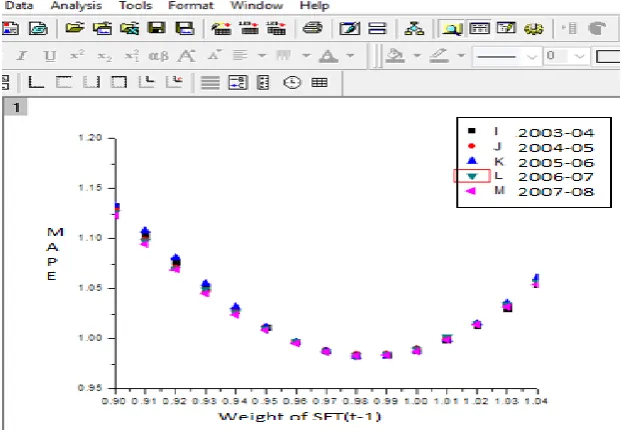Screen dimensions: 621x430
Task: Add right Y axis layer icon
Action: pyautogui.click(x=91, y=82)
